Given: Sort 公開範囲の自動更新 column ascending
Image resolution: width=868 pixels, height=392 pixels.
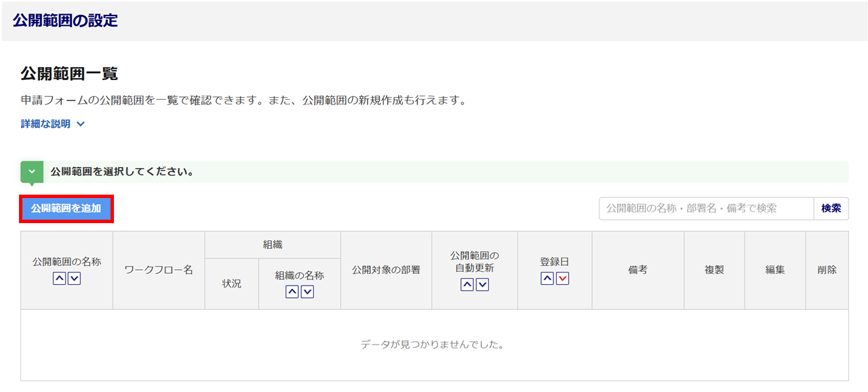Looking at the screenshot, I should click(x=467, y=285).
